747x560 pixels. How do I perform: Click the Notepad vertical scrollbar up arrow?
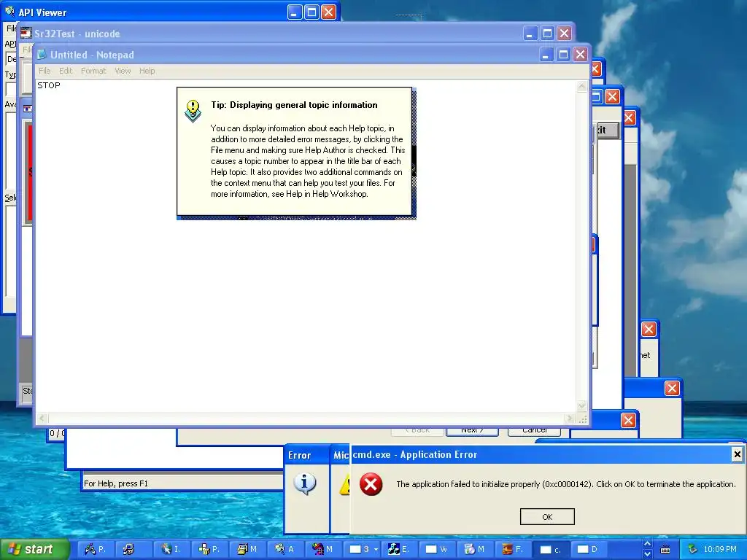pyautogui.click(x=581, y=87)
